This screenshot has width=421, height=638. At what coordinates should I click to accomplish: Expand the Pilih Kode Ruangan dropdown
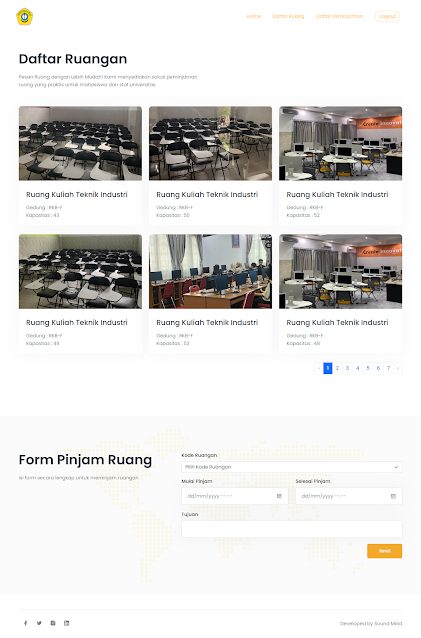[292, 467]
